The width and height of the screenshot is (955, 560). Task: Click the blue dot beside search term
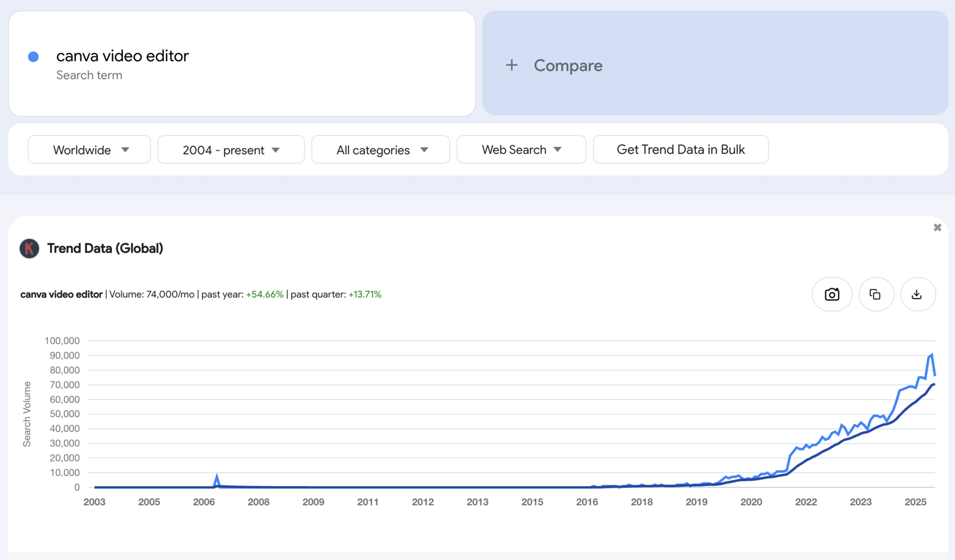tap(33, 57)
